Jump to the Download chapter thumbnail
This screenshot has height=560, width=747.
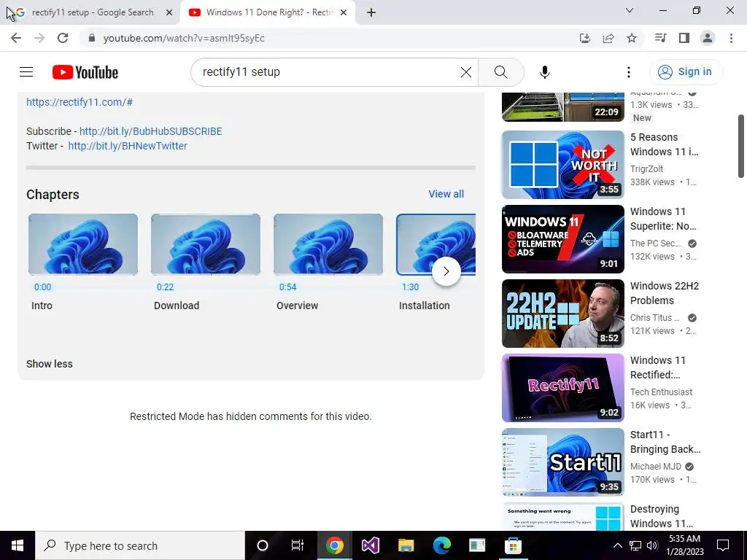205,244
